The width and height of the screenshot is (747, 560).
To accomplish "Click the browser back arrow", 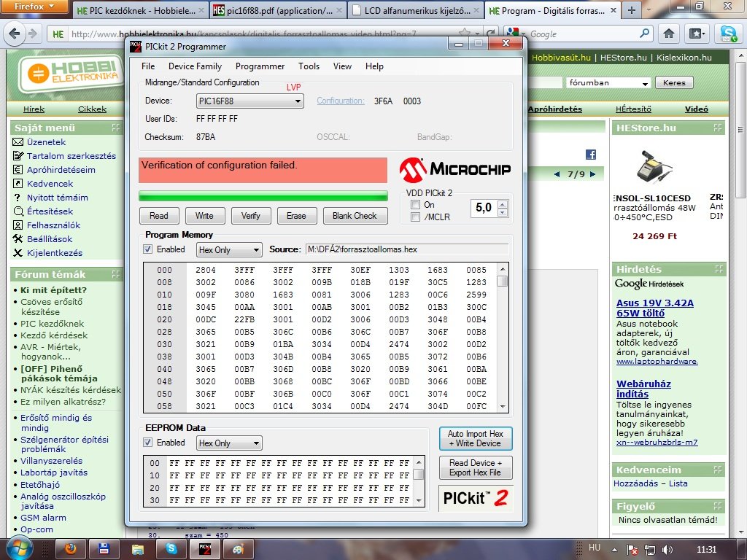I will [15, 34].
